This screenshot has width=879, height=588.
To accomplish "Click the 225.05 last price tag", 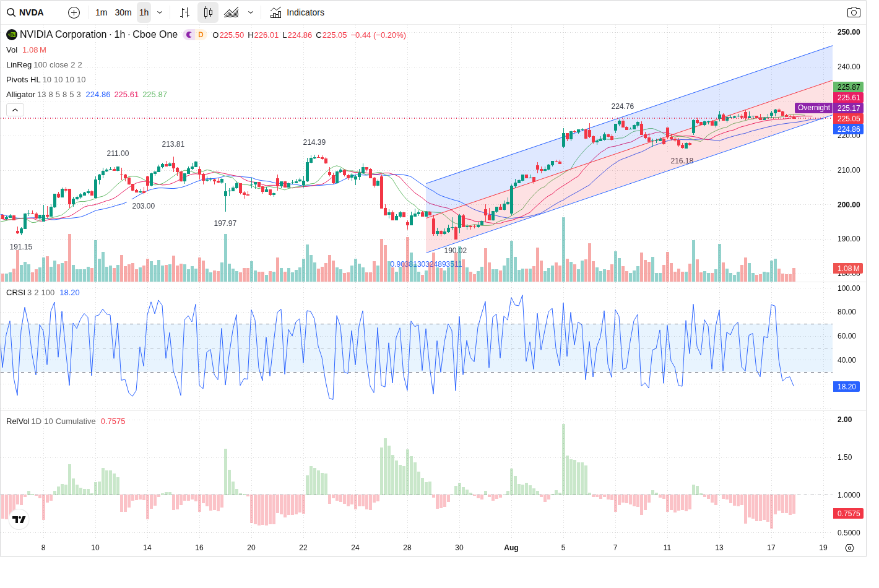I will (x=849, y=119).
